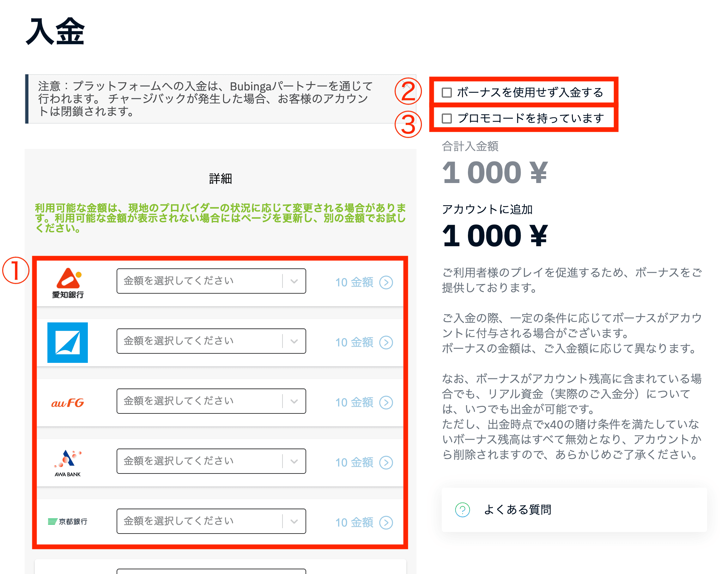
Task: Open the Aichi Bank amount dropdown
Action: (x=211, y=281)
